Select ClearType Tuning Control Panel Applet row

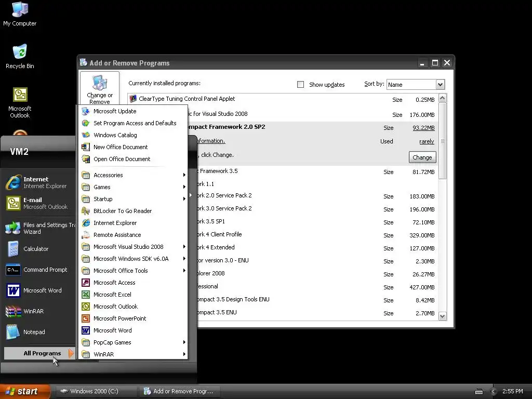coord(283,99)
